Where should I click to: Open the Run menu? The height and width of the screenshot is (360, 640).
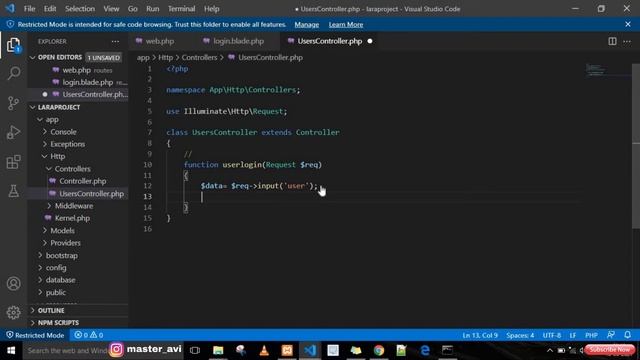153,9
